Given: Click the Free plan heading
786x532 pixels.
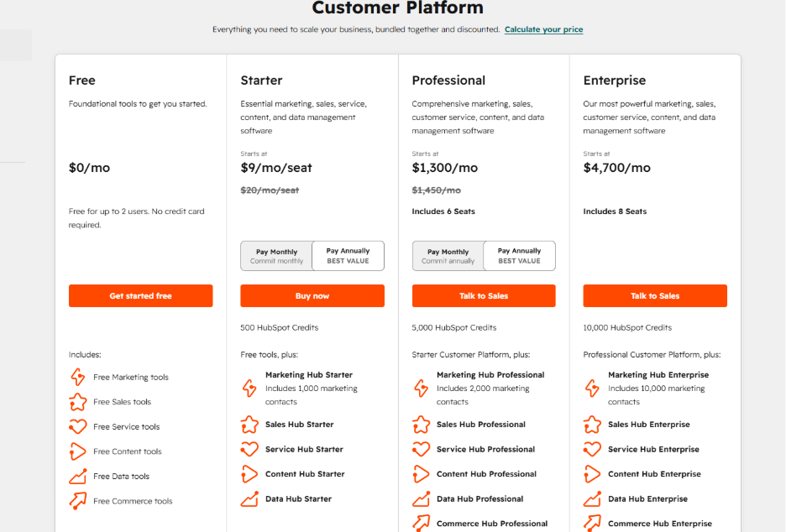Looking at the screenshot, I should point(81,81).
